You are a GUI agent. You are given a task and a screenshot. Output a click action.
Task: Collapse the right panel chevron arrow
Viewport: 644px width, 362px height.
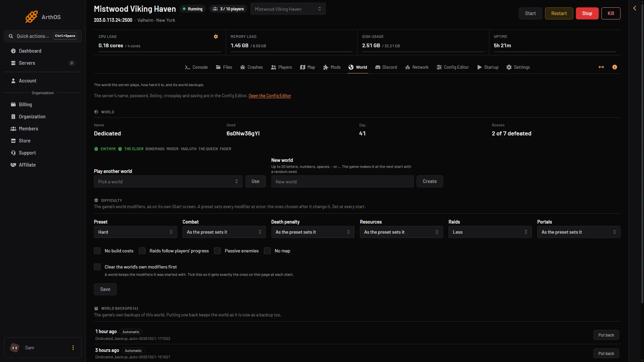click(635, 8)
